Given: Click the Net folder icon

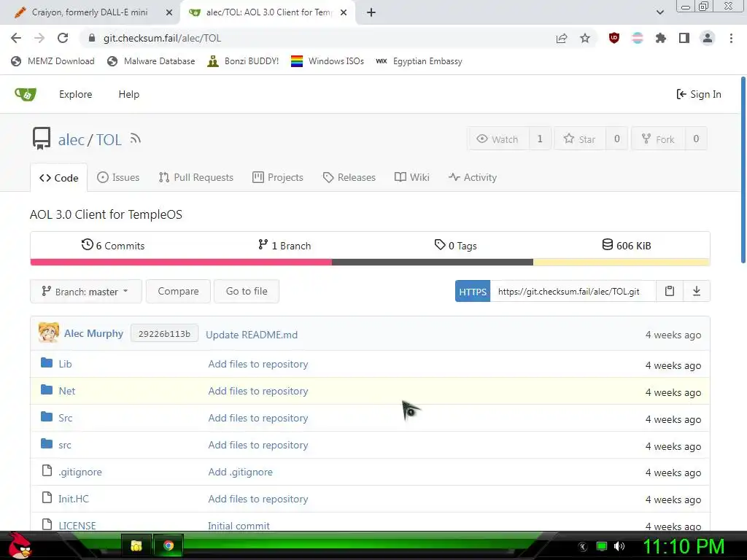Looking at the screenshot, I should [47, 390].
